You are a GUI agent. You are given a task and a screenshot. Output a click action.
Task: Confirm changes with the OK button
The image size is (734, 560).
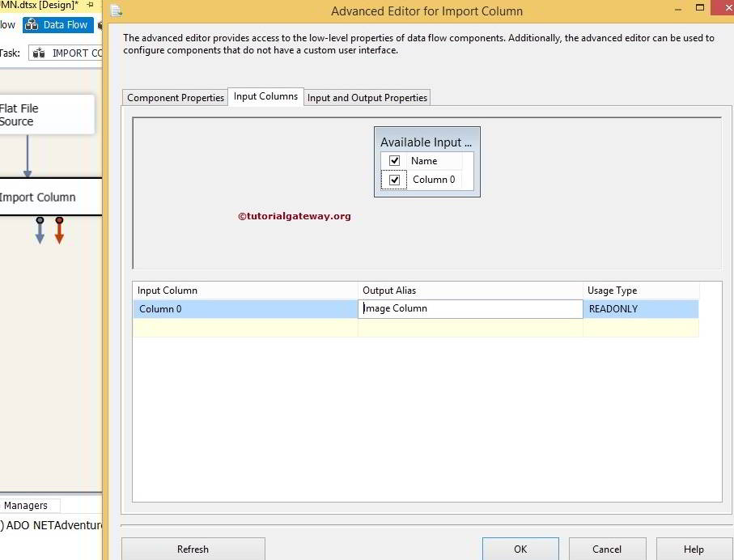520,549
